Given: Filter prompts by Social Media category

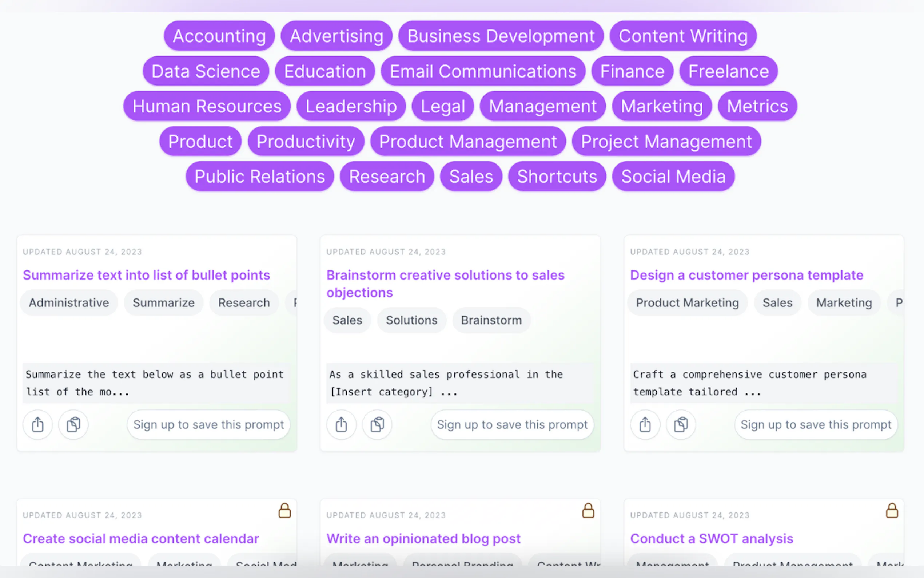Looking at the screenshot, I should [673, 176].
